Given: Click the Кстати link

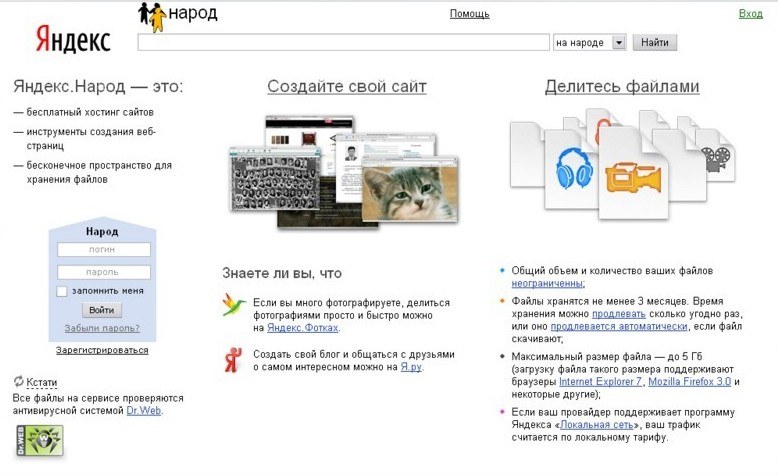Looking at the screenshot, I should 42,382.
